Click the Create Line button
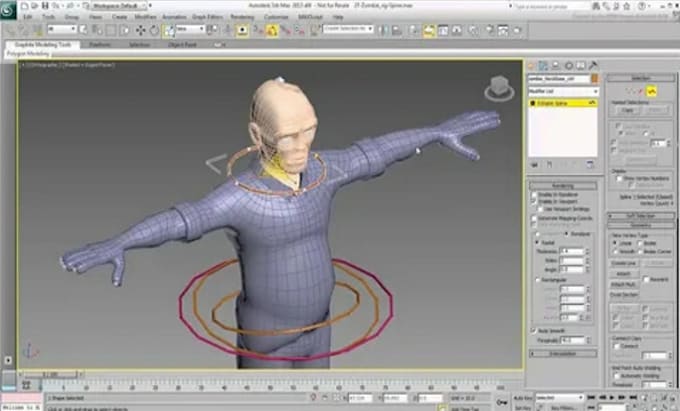The width and height of the screenshot is (680, 411). (x=624, y=263)
